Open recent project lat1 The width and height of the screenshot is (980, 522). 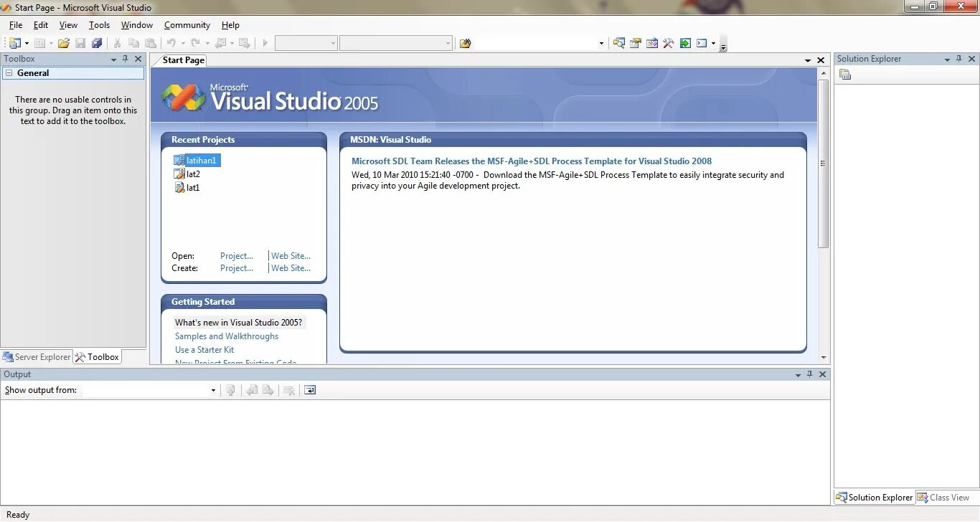tap(187, 188)
